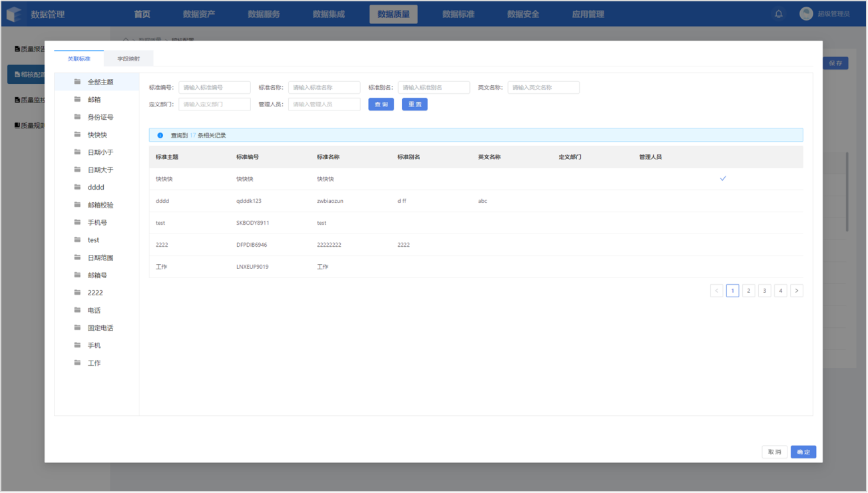Go to page 4

point(781,291)
